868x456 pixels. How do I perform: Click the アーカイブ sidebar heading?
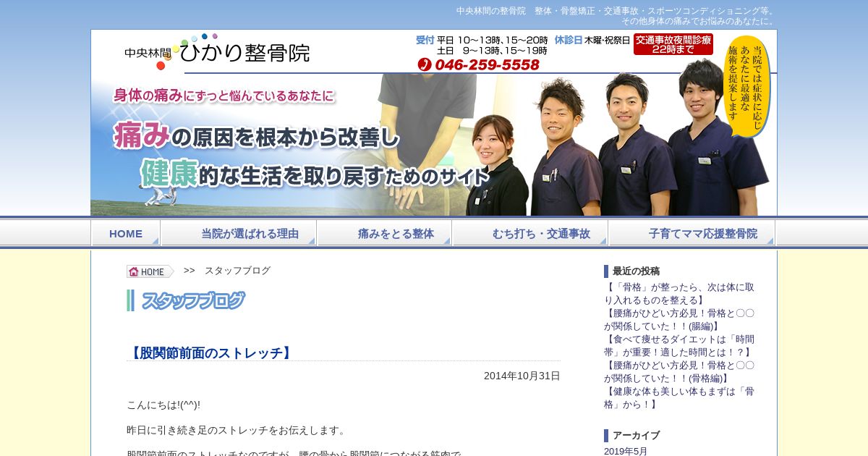point(636,436)
